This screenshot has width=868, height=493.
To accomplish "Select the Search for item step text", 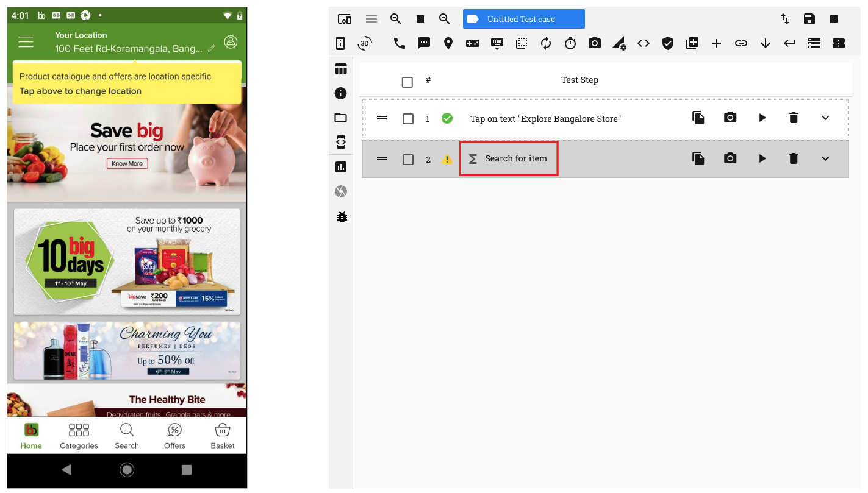I will point(516,158).
